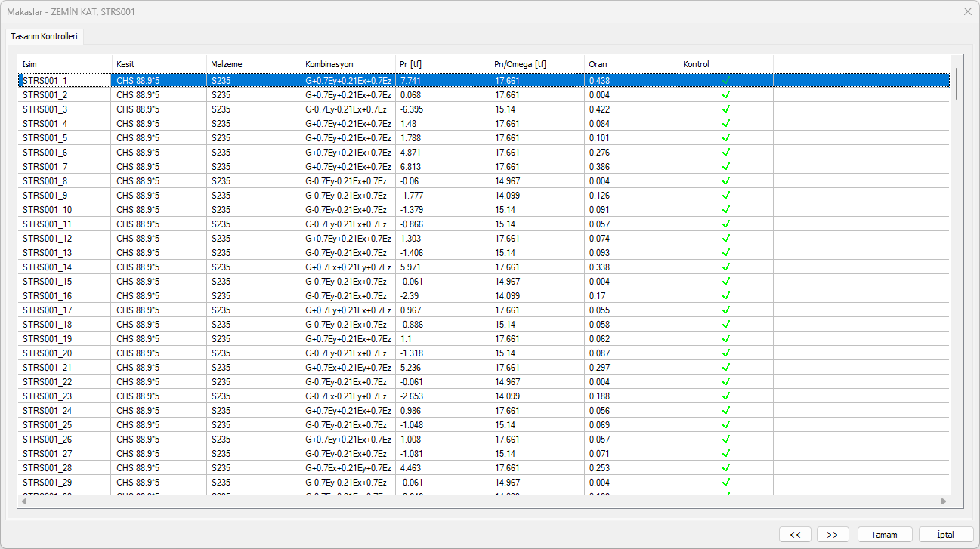Click the Kontrol checkmark for STRS001_16

point(725,296)
